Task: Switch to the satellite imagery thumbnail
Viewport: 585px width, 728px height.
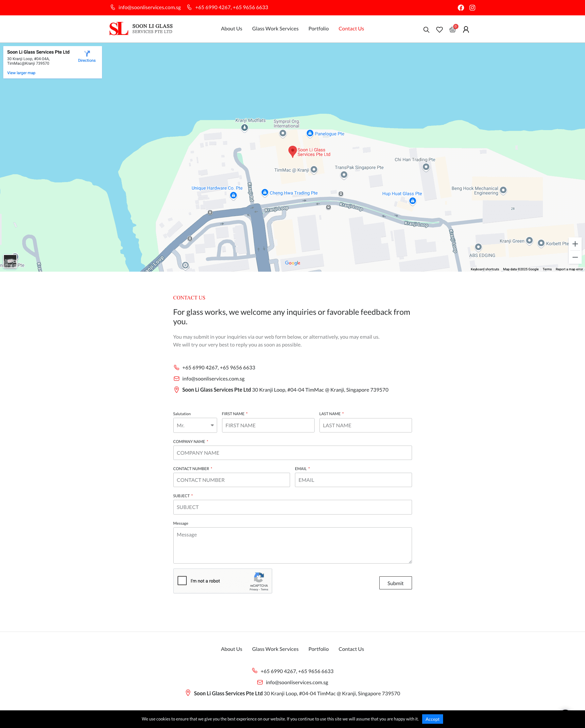Action: click(10, 261)
